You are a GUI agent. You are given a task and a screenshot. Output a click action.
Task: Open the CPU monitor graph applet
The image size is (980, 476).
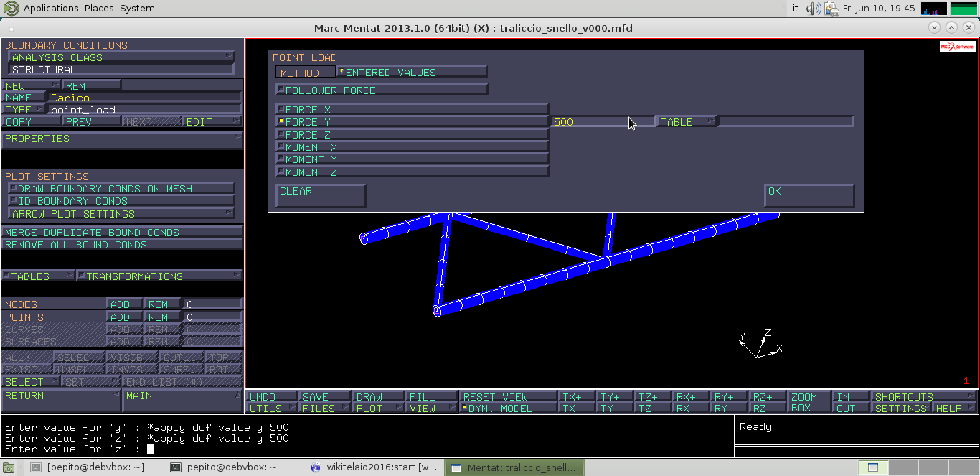click(x=933, y=9)
